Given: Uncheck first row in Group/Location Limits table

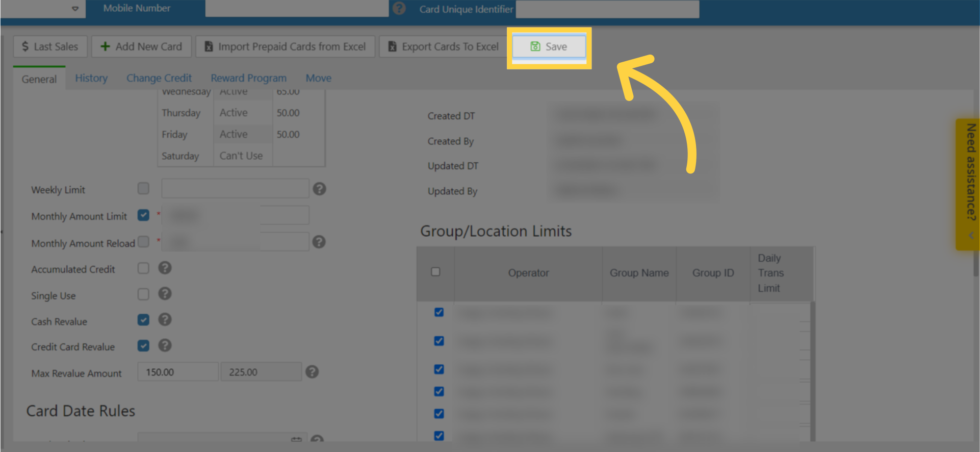Looking at the screenshot, I should [439, 312].
